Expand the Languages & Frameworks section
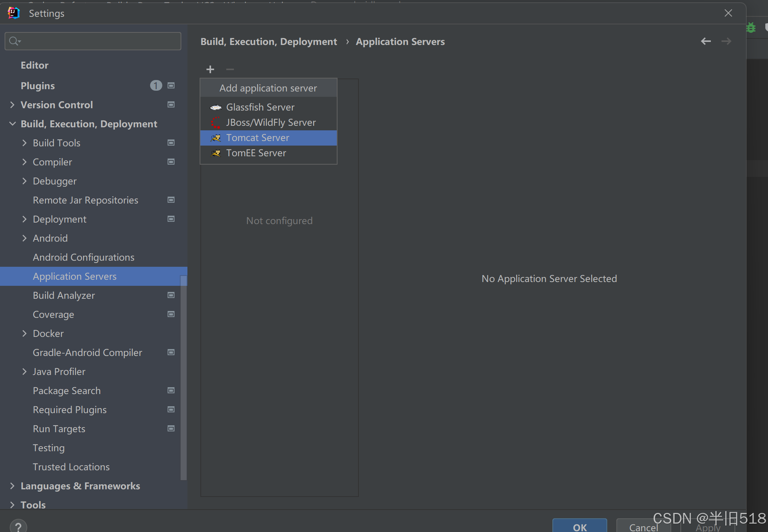Image resolution: width=768 pixels, height=532 pixels. [12, 486]
